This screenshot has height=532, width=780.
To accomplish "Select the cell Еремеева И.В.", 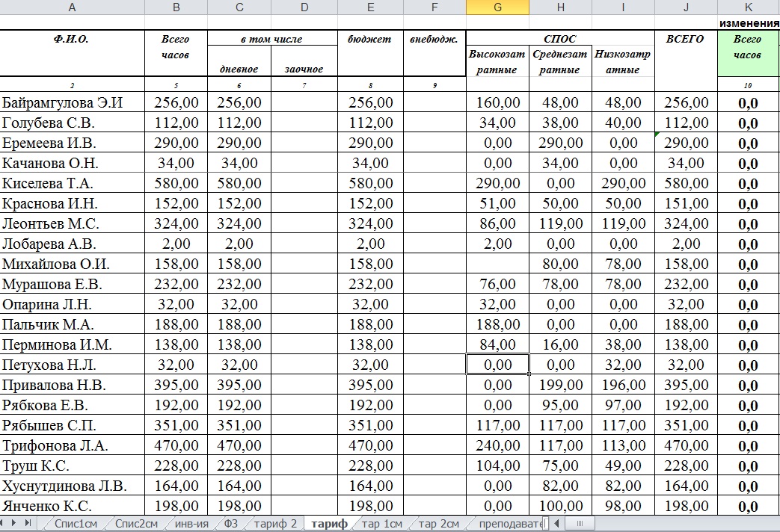I will point(72,143).
